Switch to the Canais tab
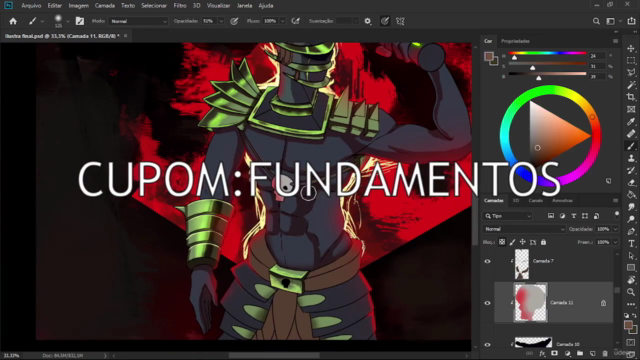640x360 pixels. click(x=536, y=200)
